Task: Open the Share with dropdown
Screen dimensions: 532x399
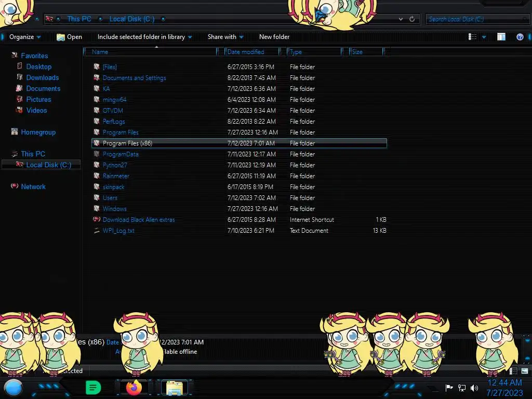Action: click(x=225, y=37)
